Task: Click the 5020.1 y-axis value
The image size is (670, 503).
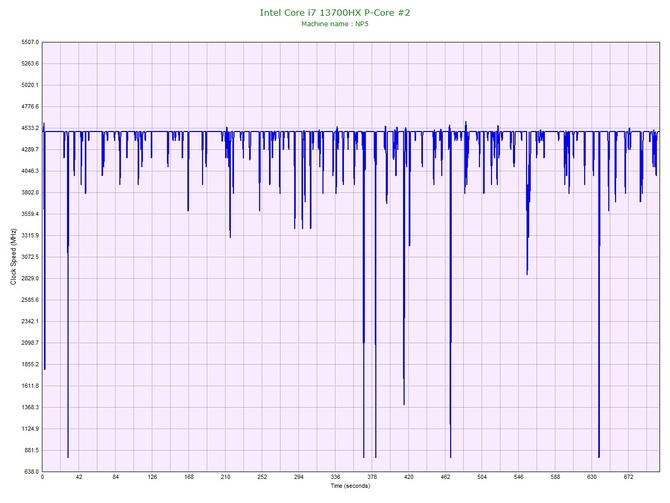Action: tap(30, 85)
